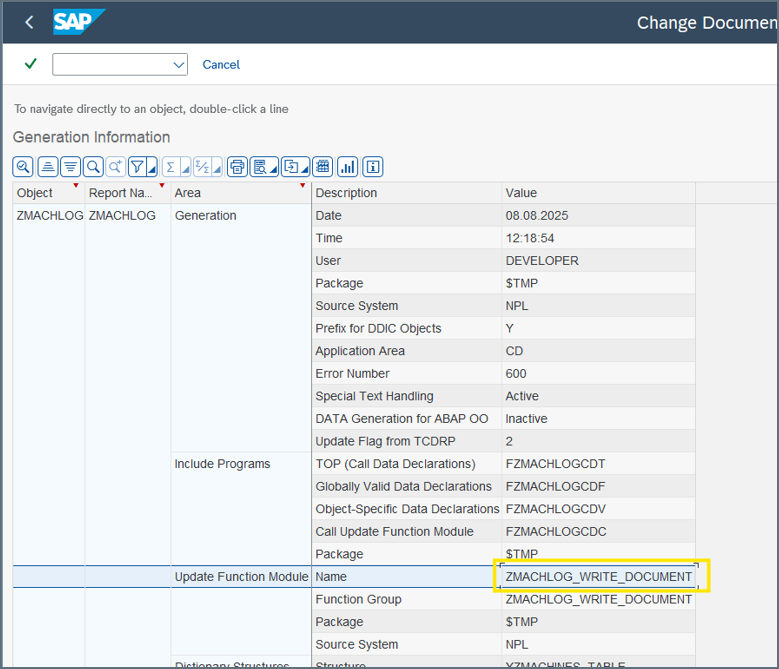Click the Information icon in the toolbar
The width and height of the screenshot is (779, 669).
point(372,167)
